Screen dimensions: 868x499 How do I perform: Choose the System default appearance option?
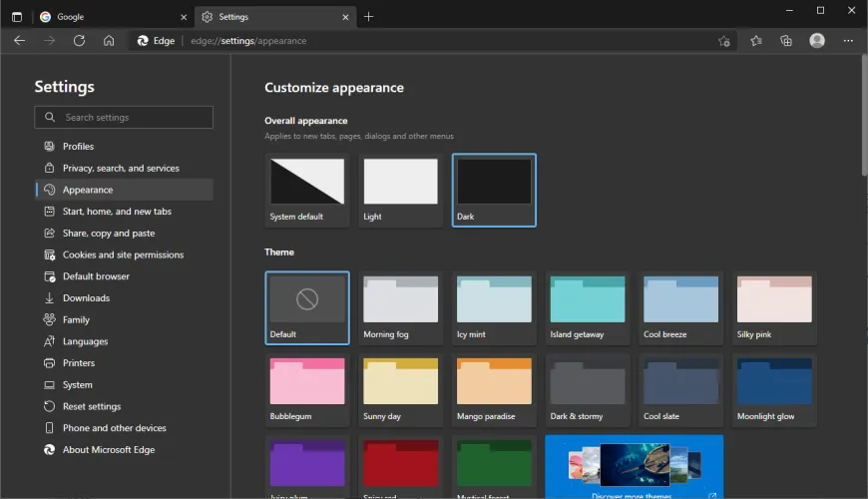306,190
